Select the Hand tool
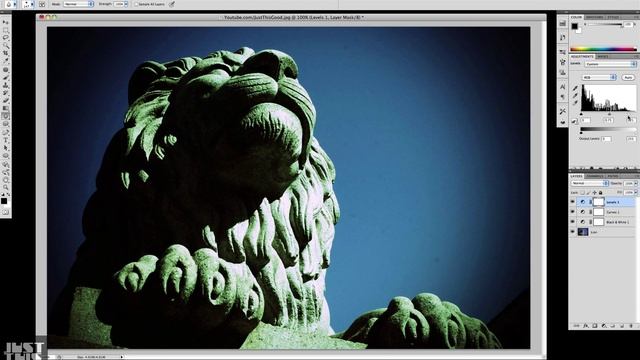 6,180
